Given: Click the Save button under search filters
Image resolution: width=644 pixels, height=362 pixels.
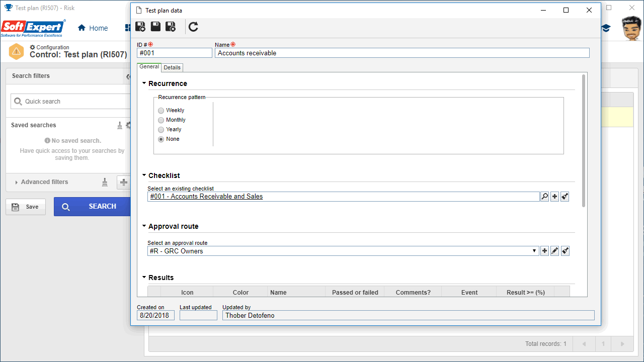Looking at the screenshot, I should tap(25, 207).
